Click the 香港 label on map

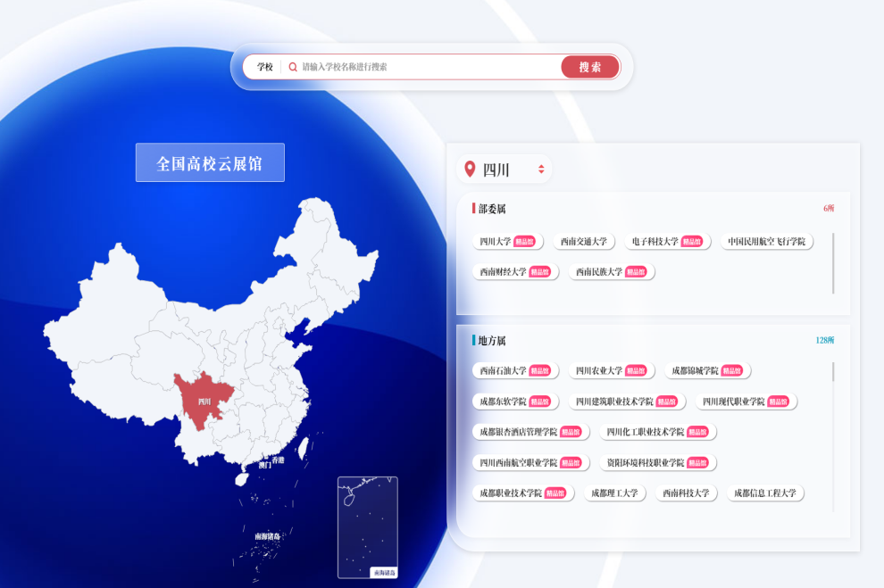pos(278,460)
